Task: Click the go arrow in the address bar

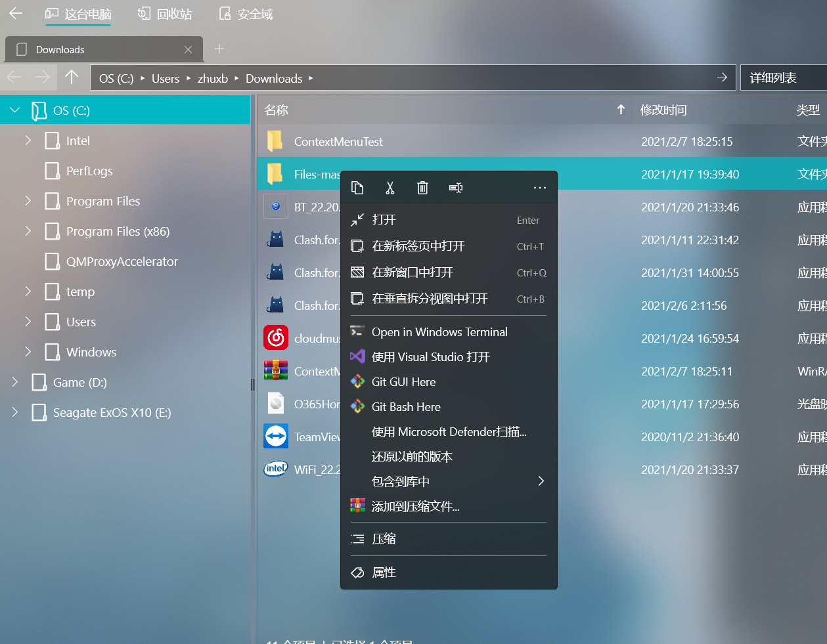Action: [722, 77]
